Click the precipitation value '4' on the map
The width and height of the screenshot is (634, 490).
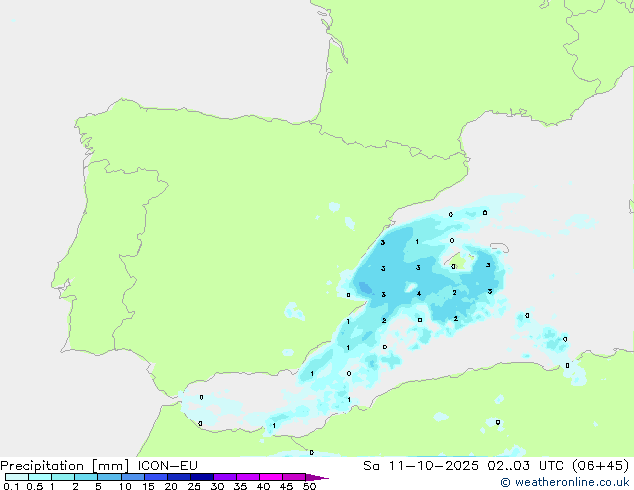[419, 294]
